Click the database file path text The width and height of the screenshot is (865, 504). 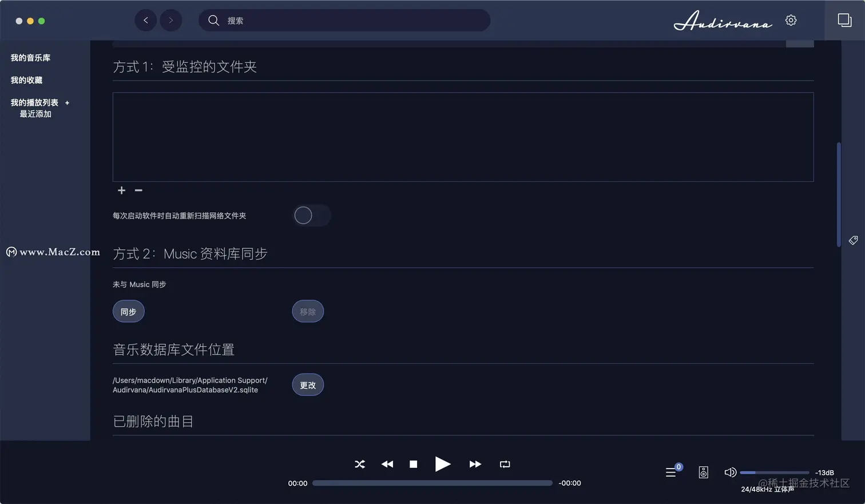[190, 385]
